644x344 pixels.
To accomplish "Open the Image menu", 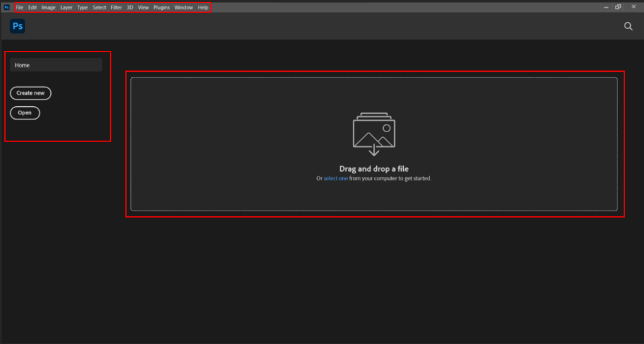I will point(48,8).
